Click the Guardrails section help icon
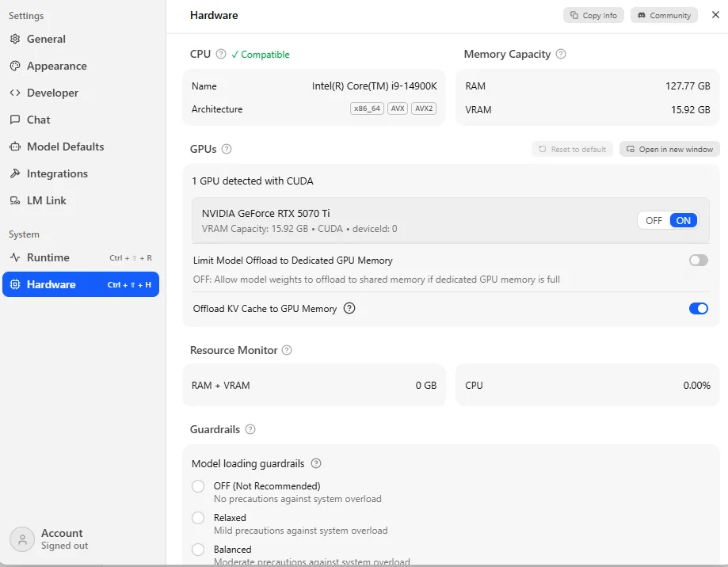728x567 pixels. (250, 430)
